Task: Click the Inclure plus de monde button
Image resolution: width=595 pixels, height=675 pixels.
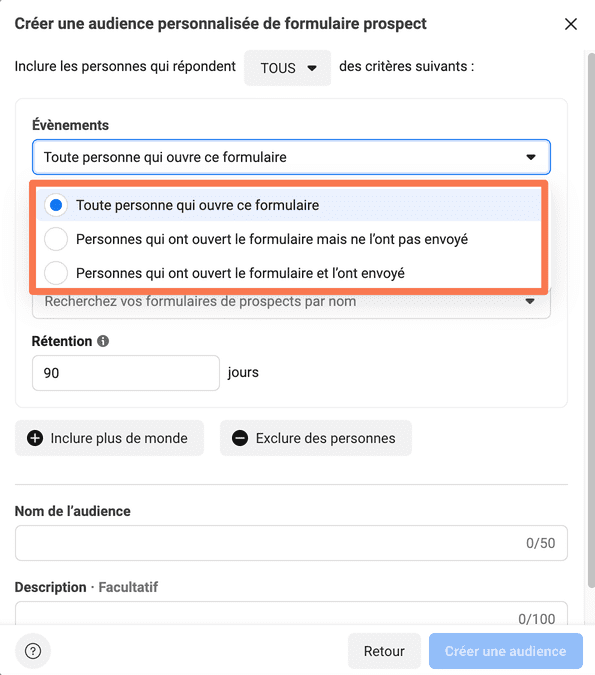Action: point(109,438)
